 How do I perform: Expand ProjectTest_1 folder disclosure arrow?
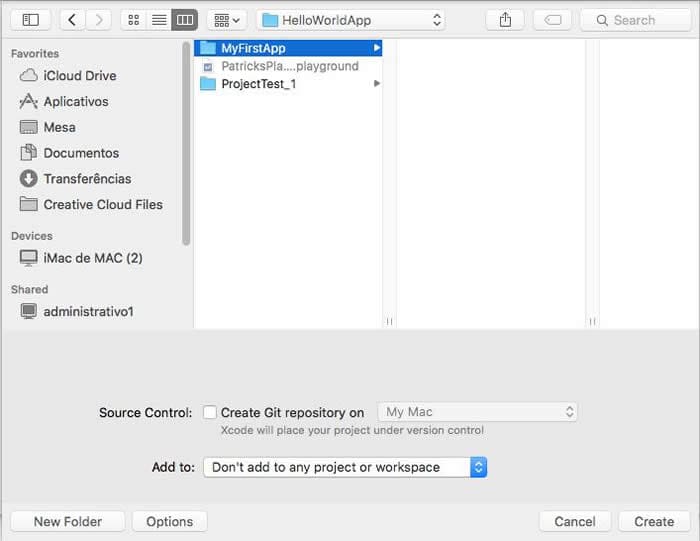pyautogui.click(x=377, y=83)
